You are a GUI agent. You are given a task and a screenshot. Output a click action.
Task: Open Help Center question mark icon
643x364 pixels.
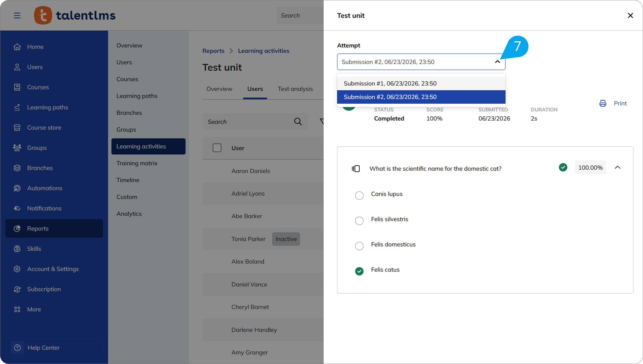pyautogui.click(x=17, y=348)
